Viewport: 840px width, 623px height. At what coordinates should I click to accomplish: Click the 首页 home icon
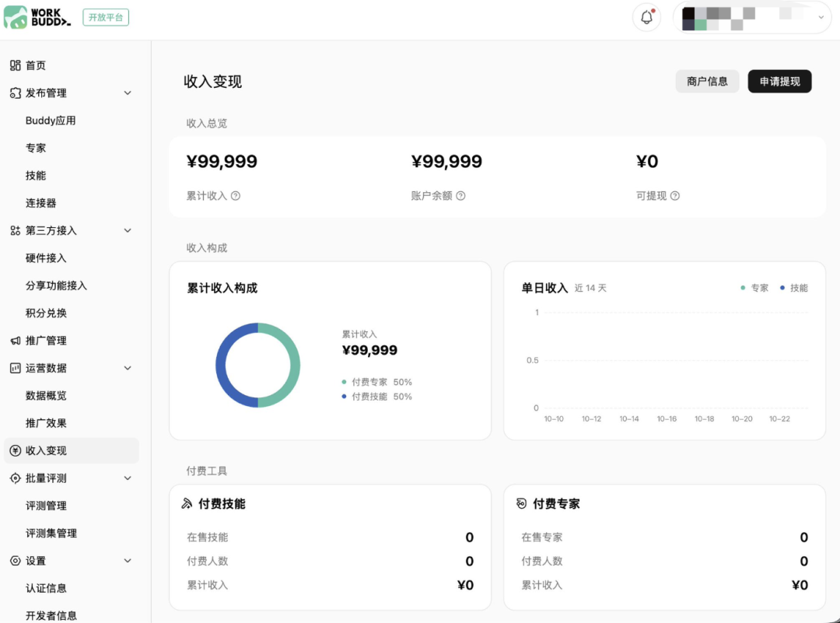(x=15, y=65)
